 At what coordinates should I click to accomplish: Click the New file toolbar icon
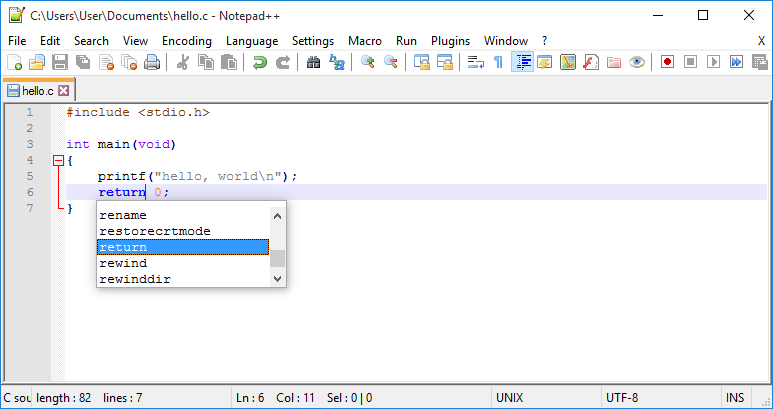pos(14,62)
